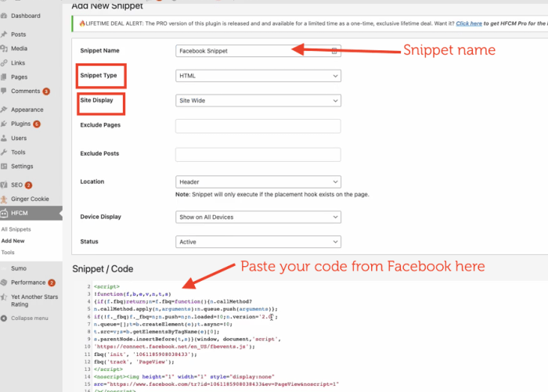This screenshot has width=548, height=392.
Task: Click the Users person icon
Action: [x=4, y=138]
